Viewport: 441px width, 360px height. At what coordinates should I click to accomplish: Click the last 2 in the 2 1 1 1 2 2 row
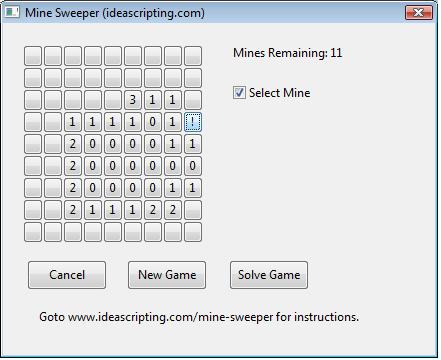click(x=173, y=210)
